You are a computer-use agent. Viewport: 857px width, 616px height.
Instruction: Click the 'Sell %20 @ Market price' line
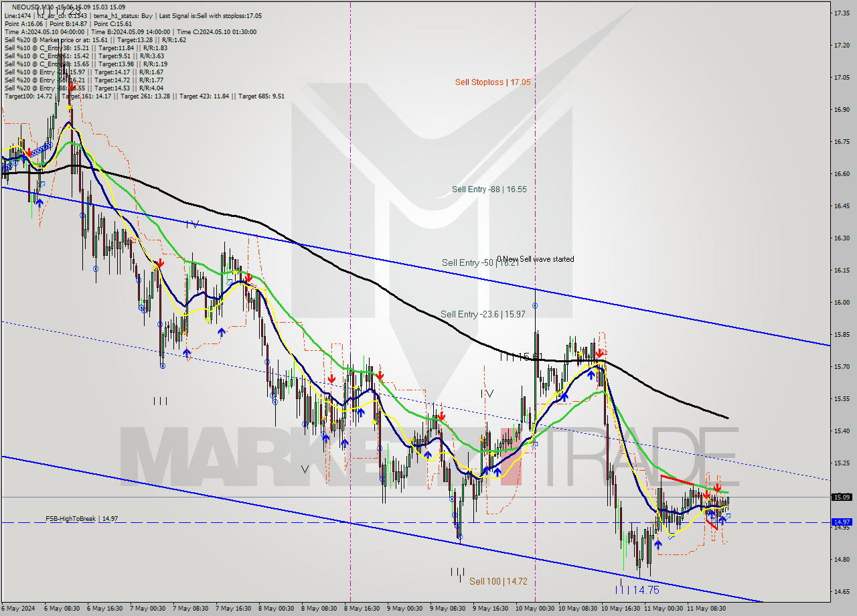click(x=95, y=40)
